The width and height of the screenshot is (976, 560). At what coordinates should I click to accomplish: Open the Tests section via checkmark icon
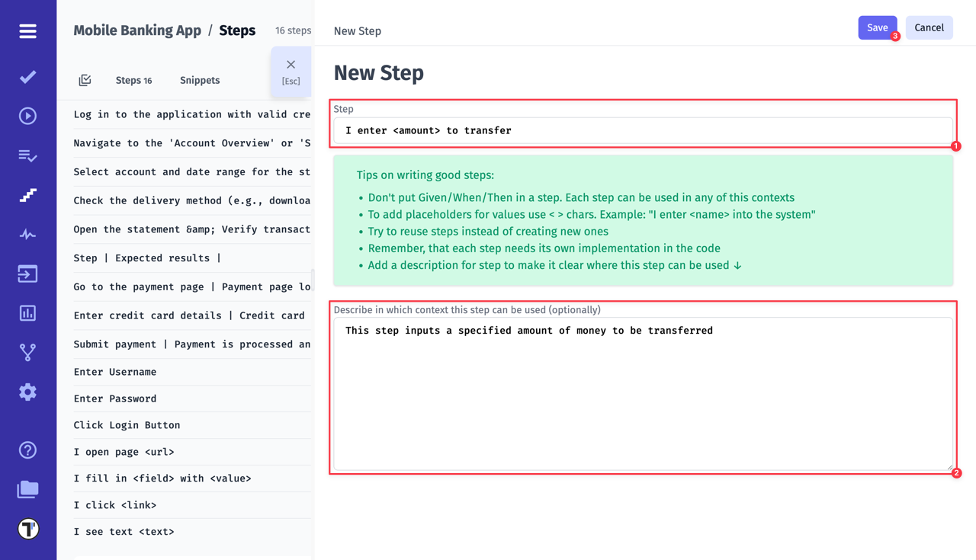[x=27, y=76]
